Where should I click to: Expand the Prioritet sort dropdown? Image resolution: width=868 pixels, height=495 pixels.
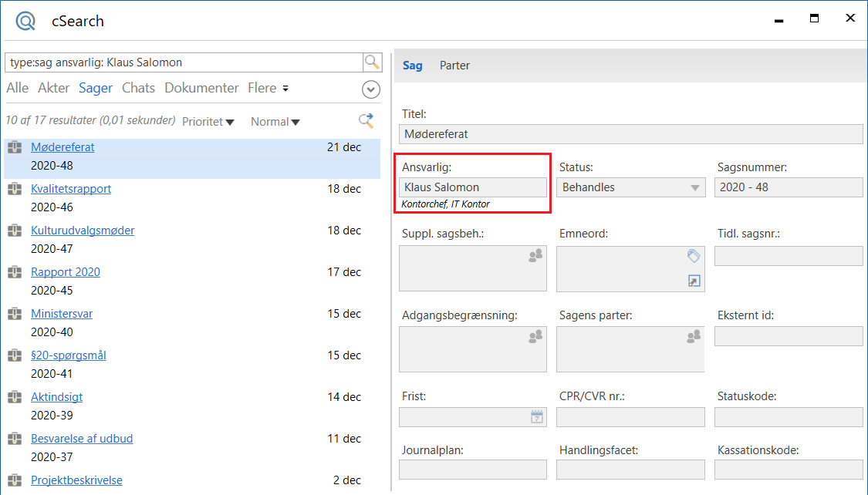click(x=208, y=122)
